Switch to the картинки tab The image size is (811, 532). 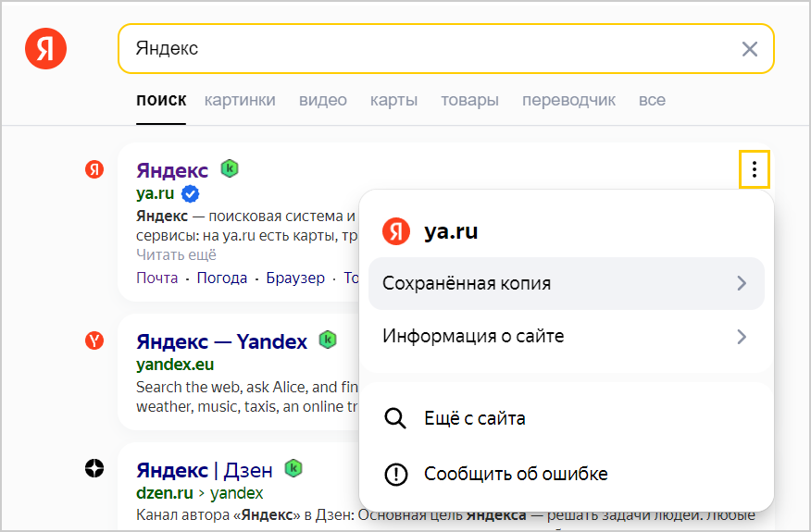(240, 100)
